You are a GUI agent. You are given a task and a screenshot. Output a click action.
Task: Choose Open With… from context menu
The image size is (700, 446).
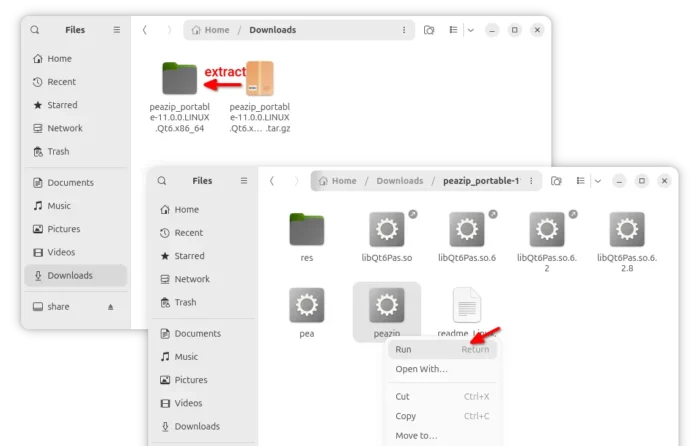point(421,369)
